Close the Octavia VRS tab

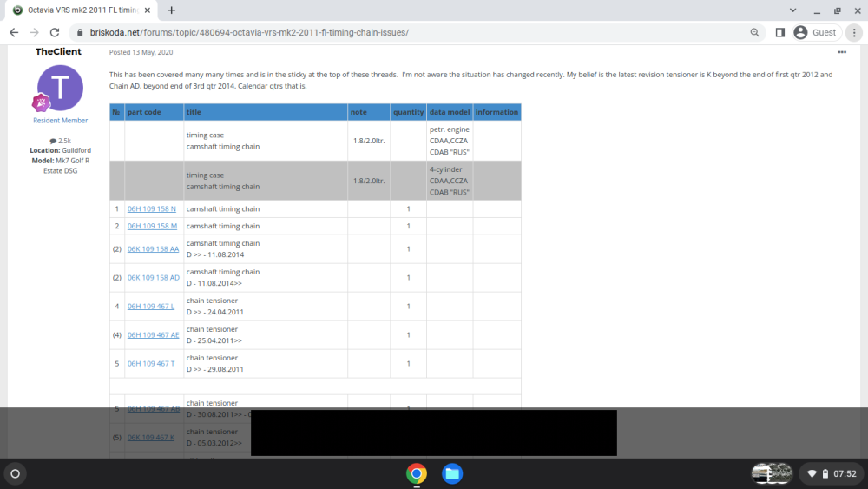coord(148,10)
